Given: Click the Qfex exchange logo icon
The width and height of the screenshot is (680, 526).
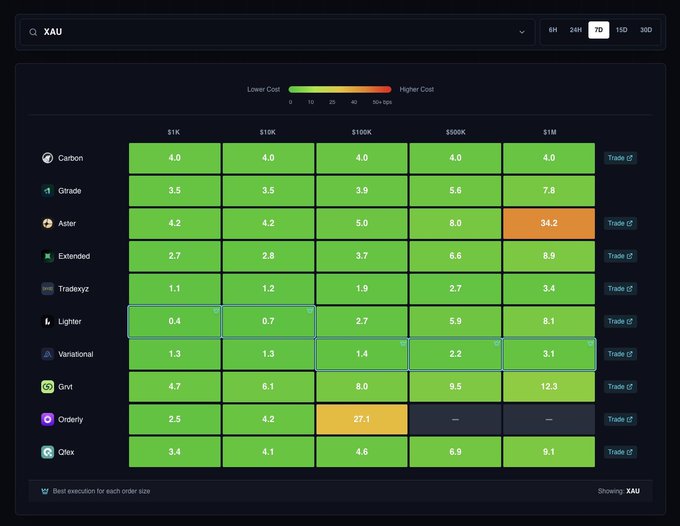Looking at the screenshot, I should point(47,452).
